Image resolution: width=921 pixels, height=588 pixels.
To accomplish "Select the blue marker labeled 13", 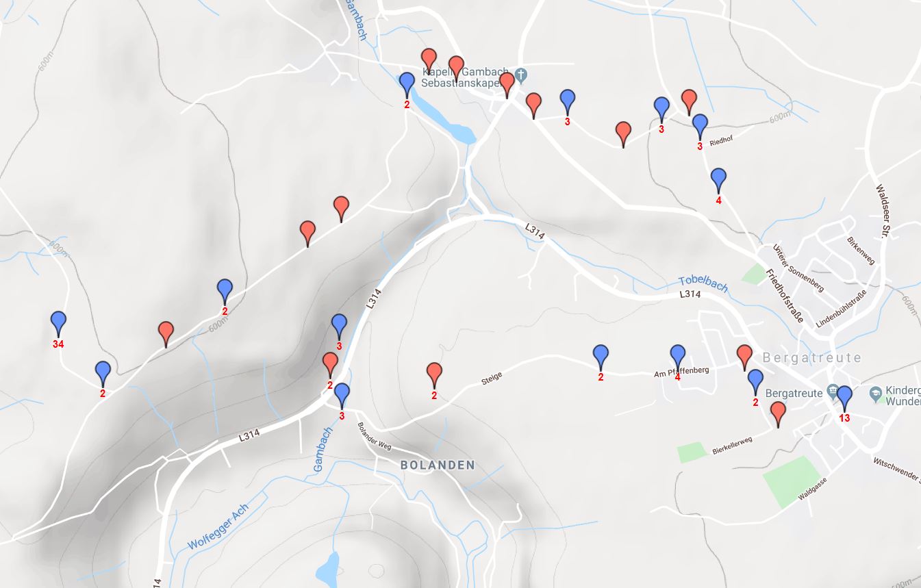I will (844, 398).
